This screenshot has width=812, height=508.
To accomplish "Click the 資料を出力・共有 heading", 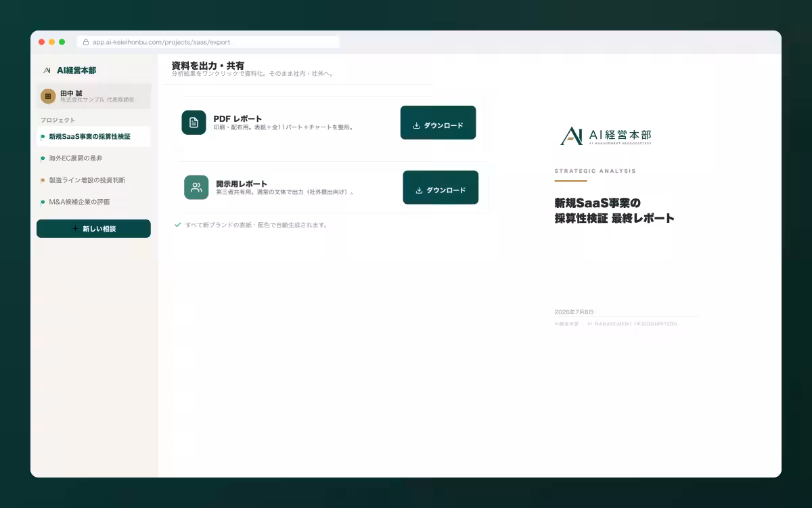I will (208, 66).
